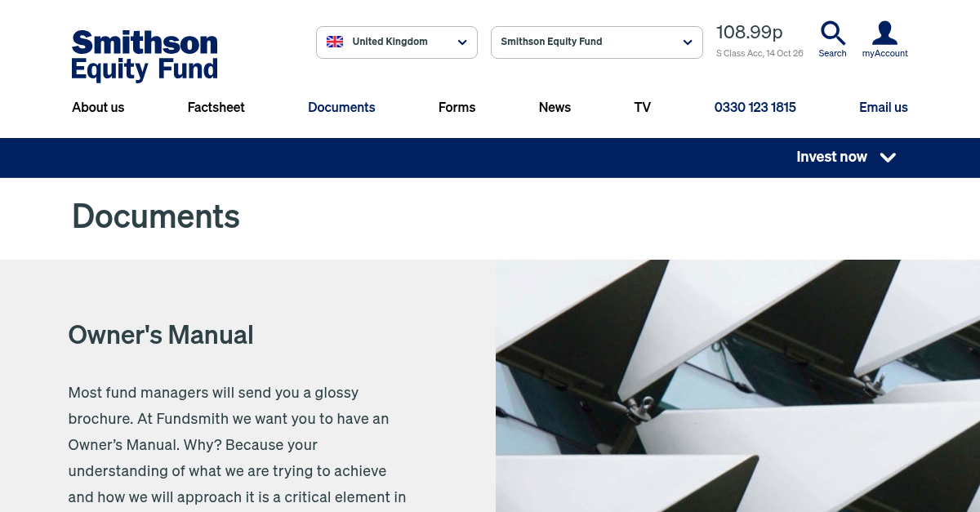Image resolution: width=980 pixels, height=512 pixels.
Task: Click the Email us link
Action: pyautogui.click(x=884, y=107)
